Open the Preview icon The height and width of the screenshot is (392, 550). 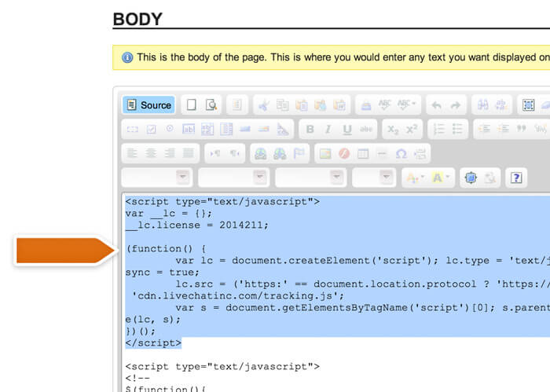(x=211, y=104)
